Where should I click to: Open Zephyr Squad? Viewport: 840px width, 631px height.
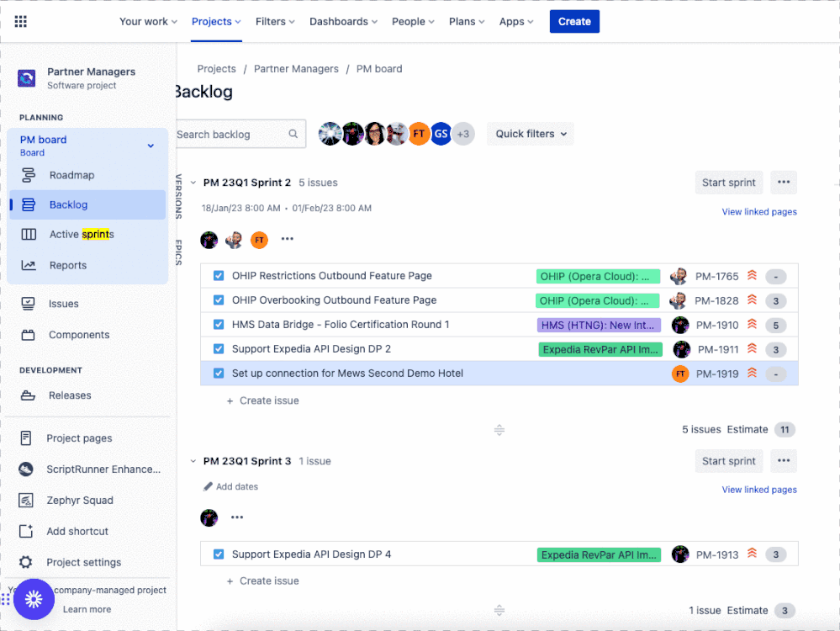(x=79, y=501)
